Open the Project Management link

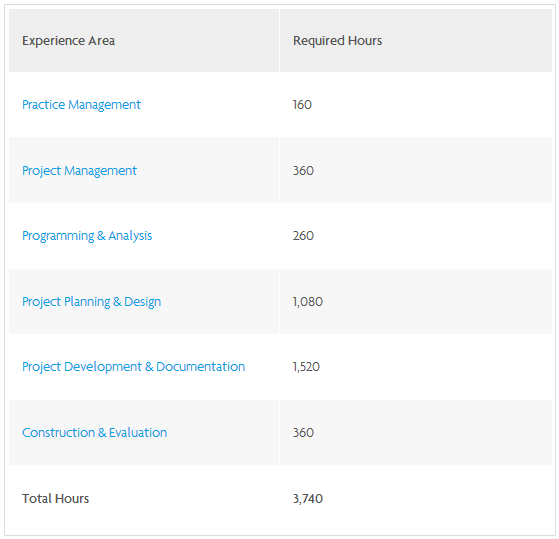coord(79,171)
